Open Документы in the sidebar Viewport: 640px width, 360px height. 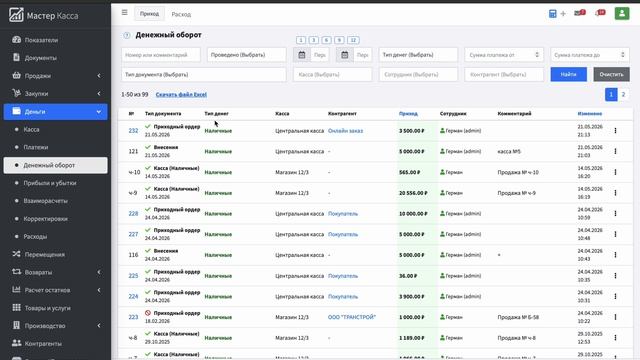pyautogui.click(x=56, y=58)
